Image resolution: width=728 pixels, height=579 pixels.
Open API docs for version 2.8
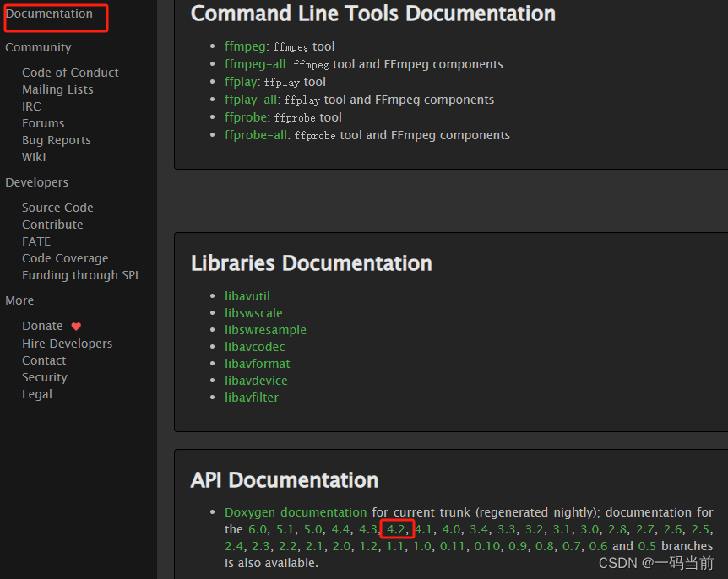click(617, 529)
